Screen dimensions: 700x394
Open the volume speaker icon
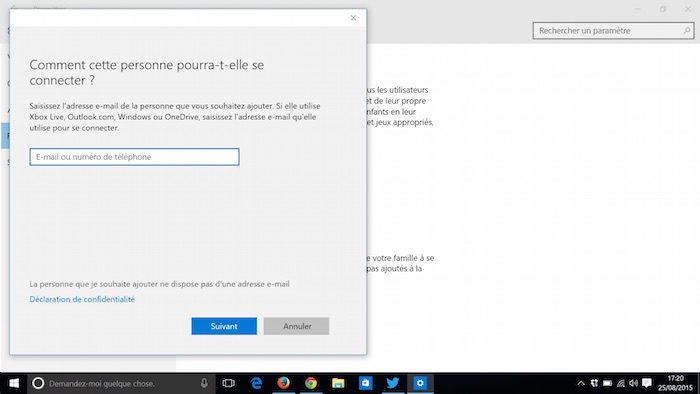[634, 383]
